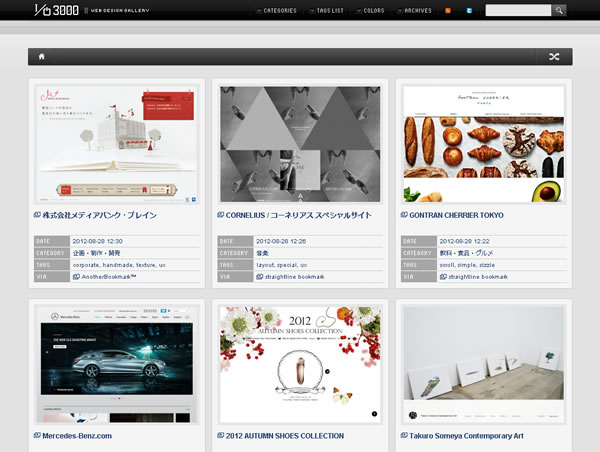Viewport: 600px width, 452px height.
Task: Select the layout tag
Action: pyautogui.click(x=265, y=265)
